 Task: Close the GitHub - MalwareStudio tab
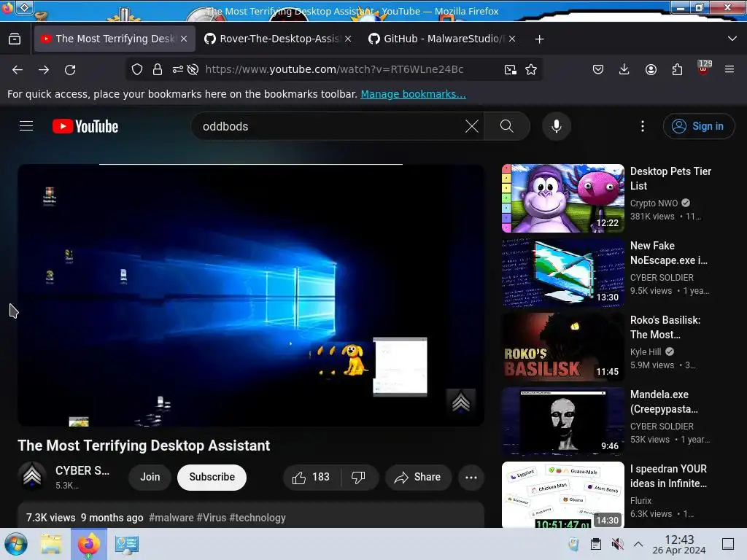(x=512, y=39)
